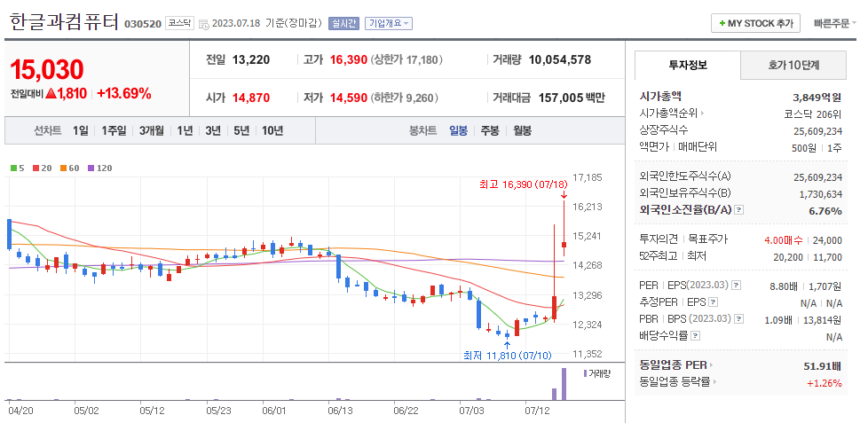The width and height of the screenshot is (868, 423).
Task: Click the 외국인소진율 value 6.76%
Action: (827, 211)
